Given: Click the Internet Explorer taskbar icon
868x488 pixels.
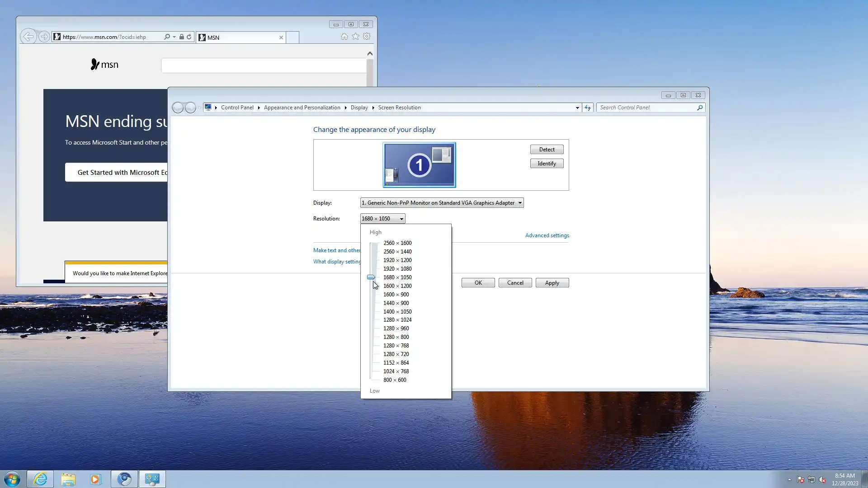Looking at the screenshot, I should [40, 479].
